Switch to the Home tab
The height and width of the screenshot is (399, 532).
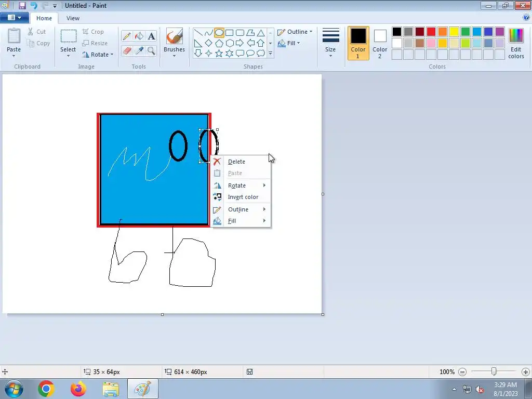point(44,18)
